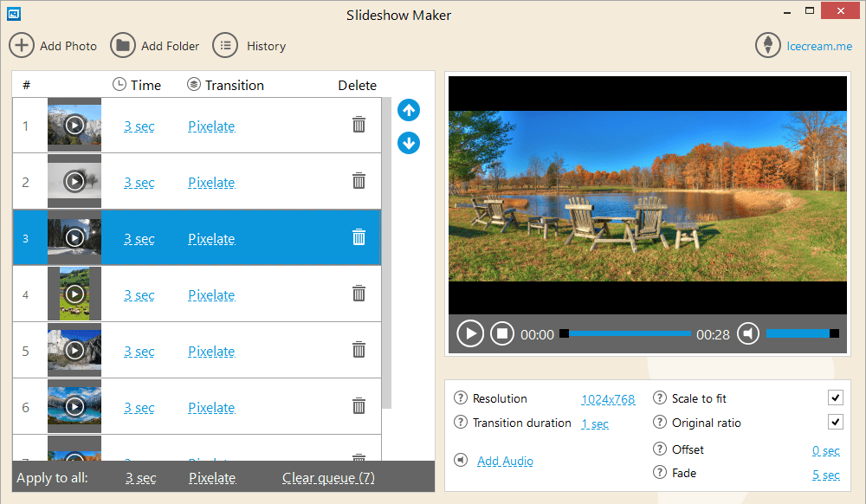Click the preview playback progress slider

(625, 333)
